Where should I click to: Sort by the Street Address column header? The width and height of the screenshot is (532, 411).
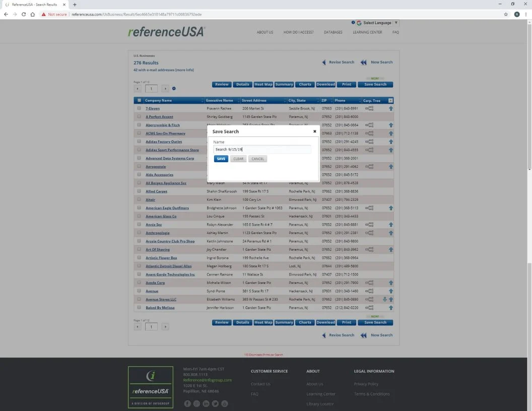[254, 100]
